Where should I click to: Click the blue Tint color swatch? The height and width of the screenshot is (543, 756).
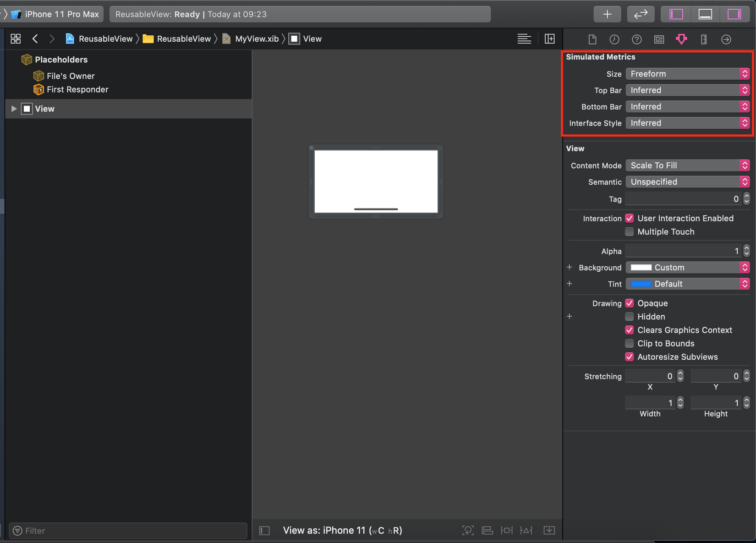click(641, 284)
